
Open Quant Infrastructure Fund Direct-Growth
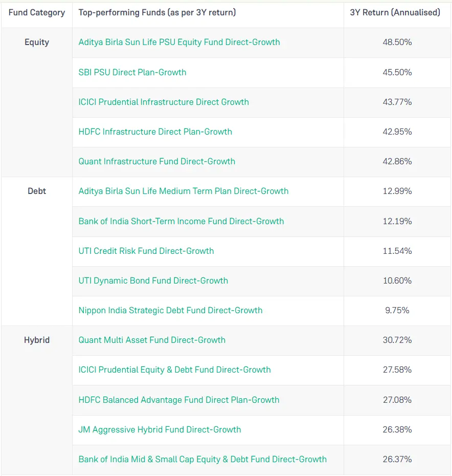click(x=156, y=161)
